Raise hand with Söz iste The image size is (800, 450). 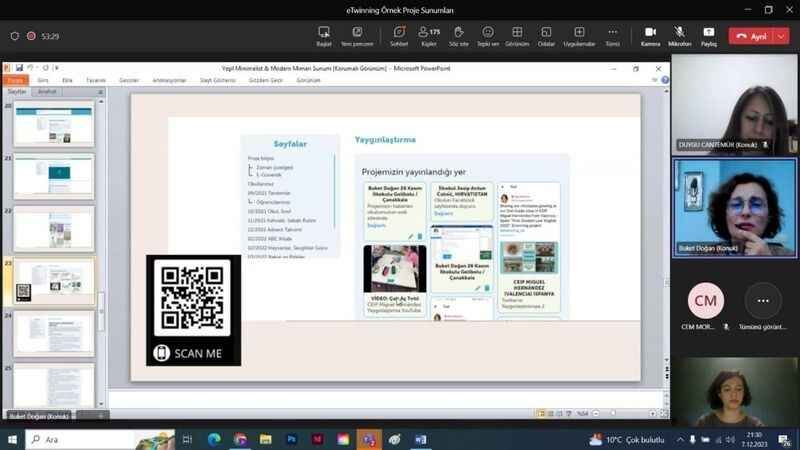[458, 37]
